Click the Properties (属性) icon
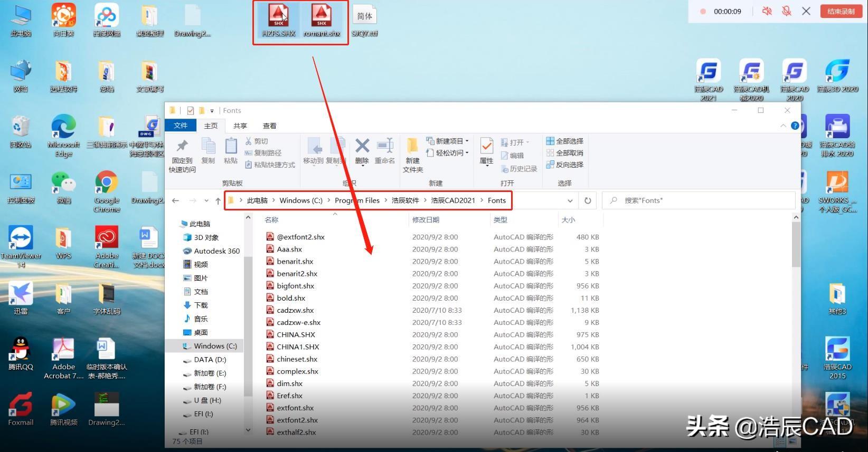Viewport: 868px width, 452px height. tap(487, 146)
